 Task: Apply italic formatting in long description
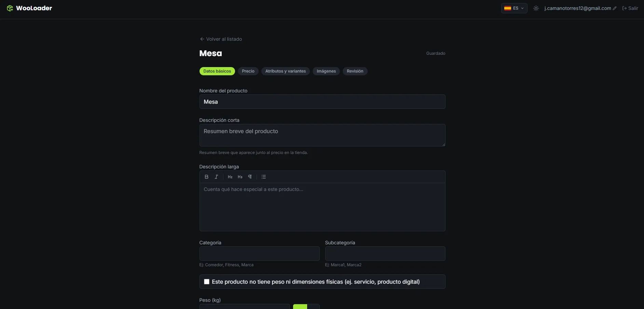[x=216, y=177]
